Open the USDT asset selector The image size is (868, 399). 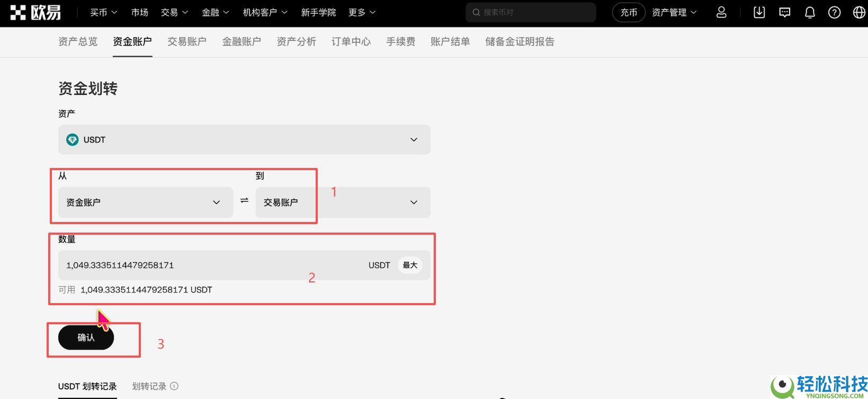point(244,140)
